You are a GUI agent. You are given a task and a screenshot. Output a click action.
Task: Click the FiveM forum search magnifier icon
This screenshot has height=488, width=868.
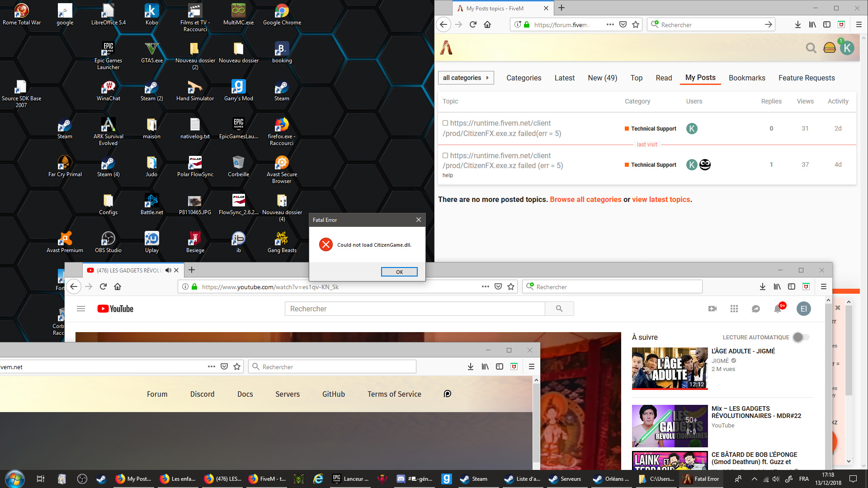click(x=811, y=48)
